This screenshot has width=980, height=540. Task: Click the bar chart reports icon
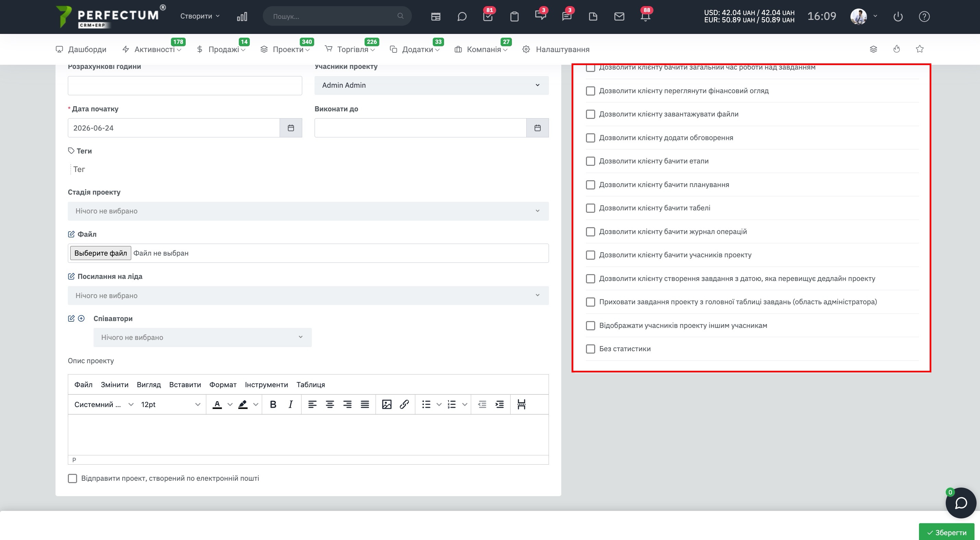[242, 16]
